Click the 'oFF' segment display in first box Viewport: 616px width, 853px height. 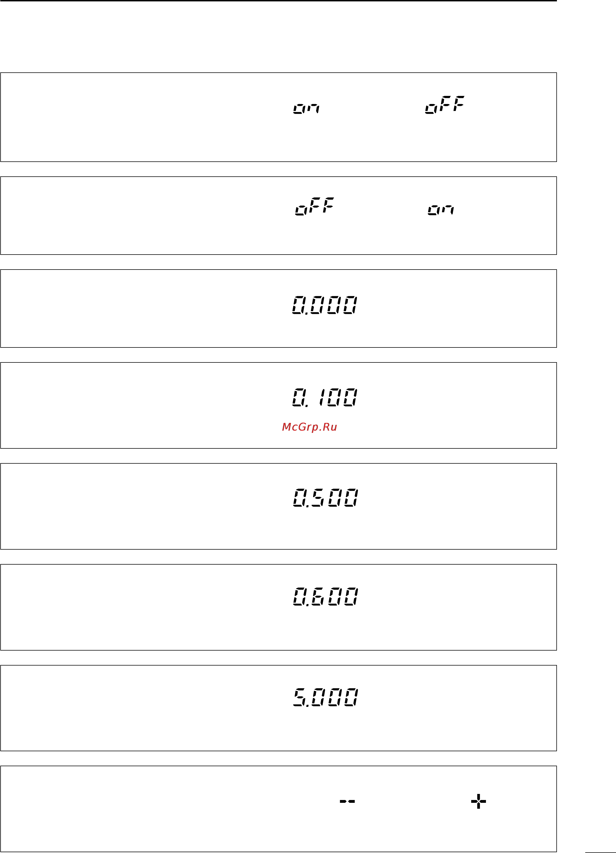point(445,105)
